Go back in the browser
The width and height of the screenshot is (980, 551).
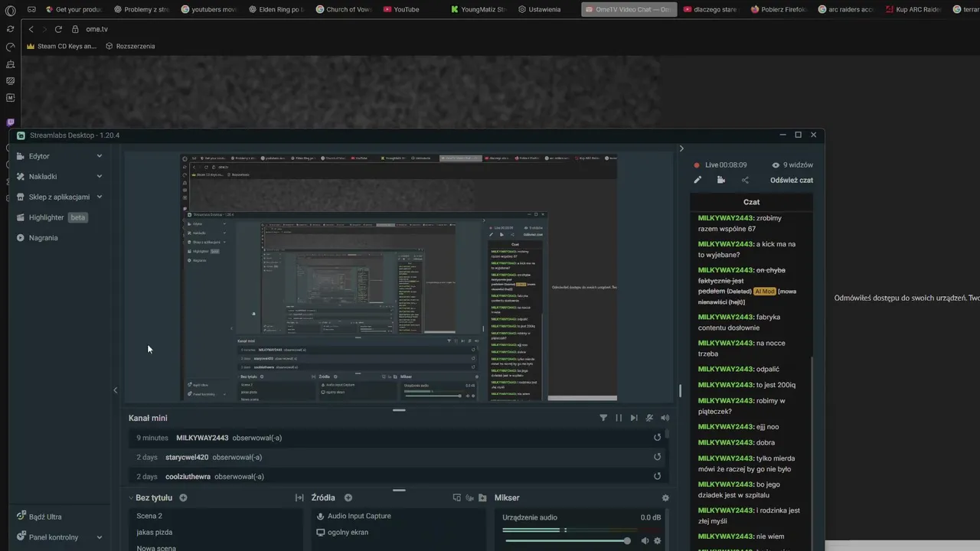coord(31,29)
